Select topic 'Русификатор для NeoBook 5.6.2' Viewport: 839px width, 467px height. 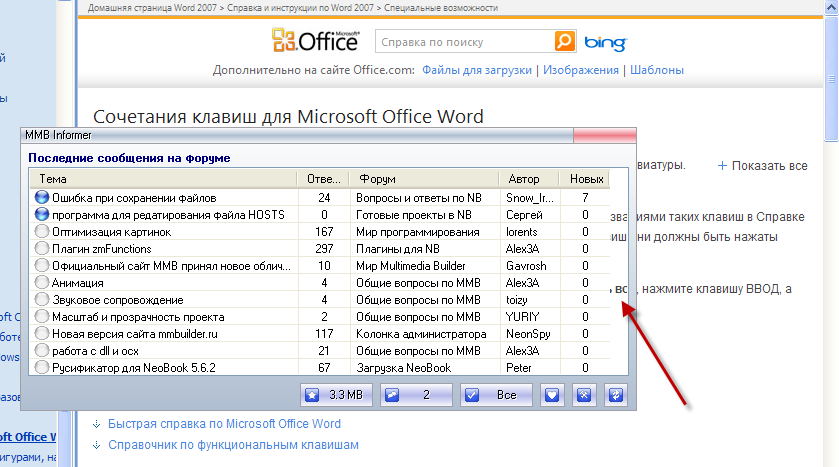134,368
